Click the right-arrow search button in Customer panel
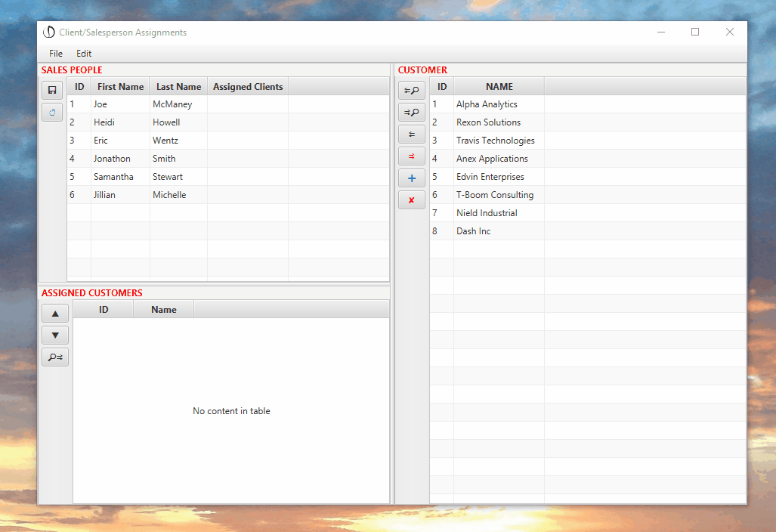 pos(411,113)
